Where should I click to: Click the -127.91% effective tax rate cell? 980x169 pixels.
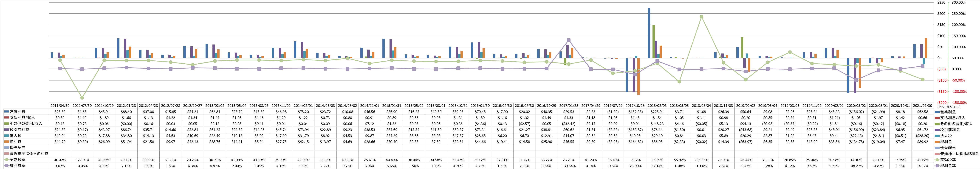tap(82, 160)
